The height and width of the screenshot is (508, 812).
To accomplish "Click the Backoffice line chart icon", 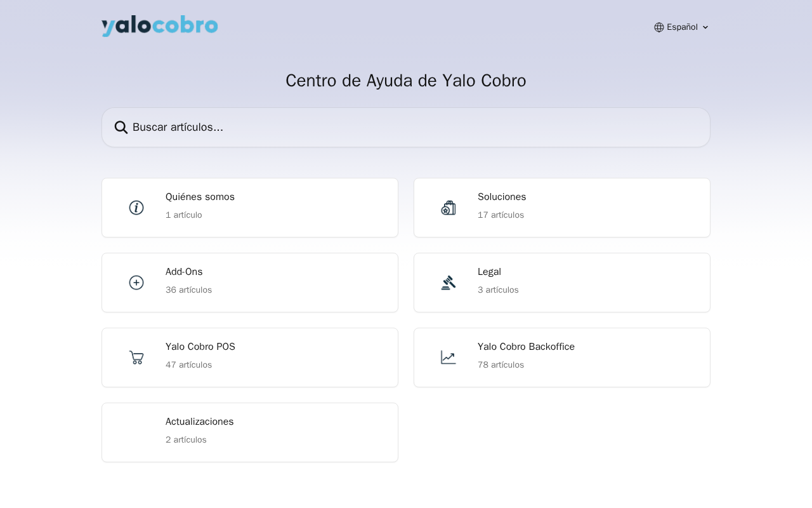I will point(449,358).
